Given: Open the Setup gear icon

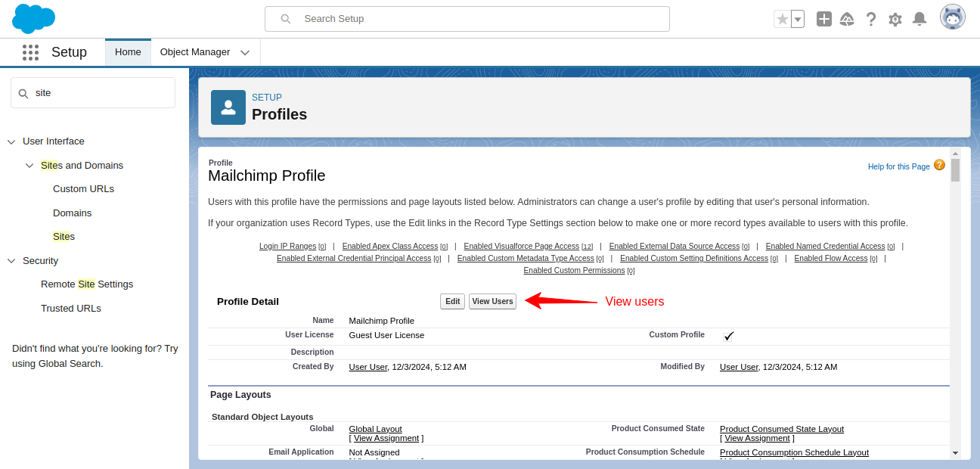Looking at the screenshot, I should click(895, 19).
